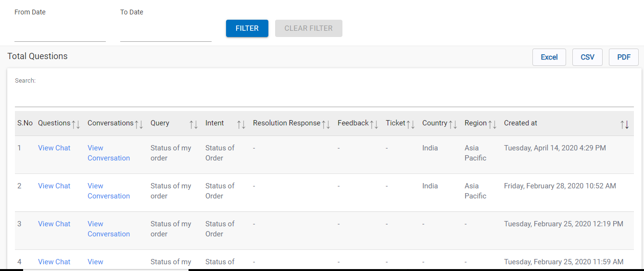
Task: Sort by Conversations column arrows
Action: (139, 124)
